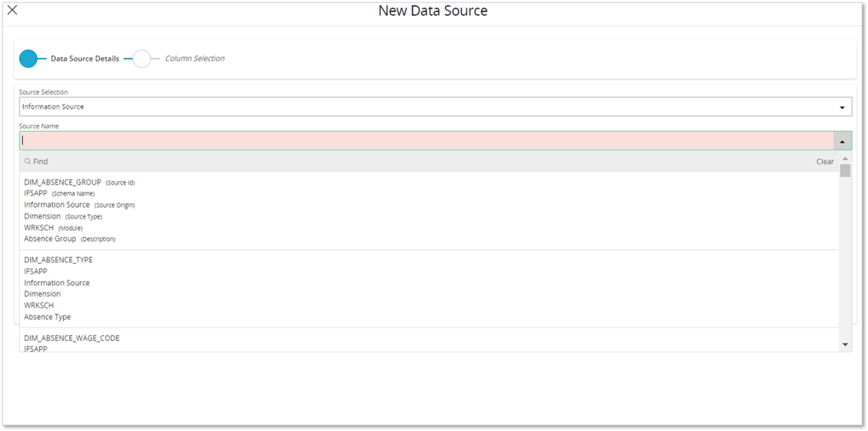Click the scrollbar down arrow in results list
The image size is (868, 431).
846,344
